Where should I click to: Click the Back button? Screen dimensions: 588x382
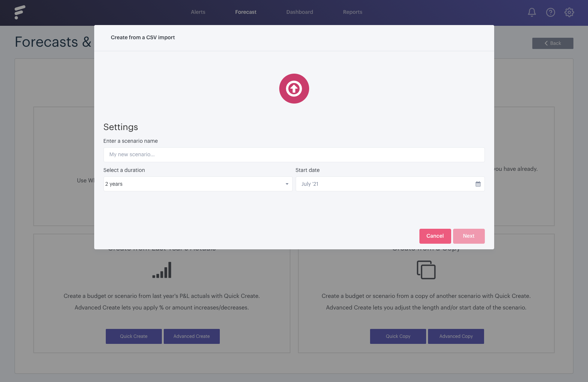click(x=552, y=43)
